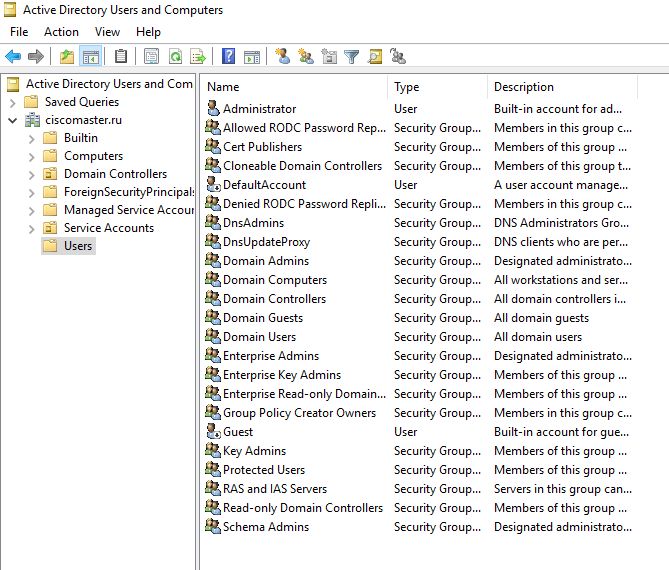
Task: Click the DefaultAccount user icon
Action: pyautogui.click(x=213, y=184)
